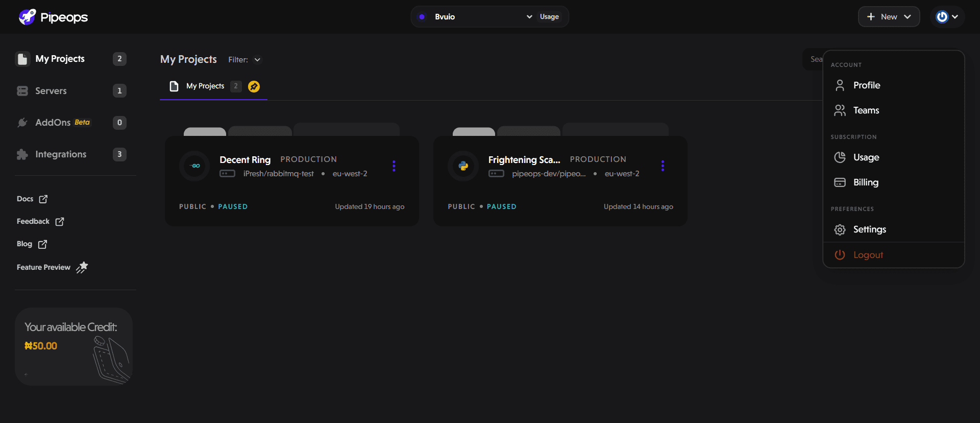
Task: Open Decent Ring three-dot options menu
Action: [x=394, y=166]
